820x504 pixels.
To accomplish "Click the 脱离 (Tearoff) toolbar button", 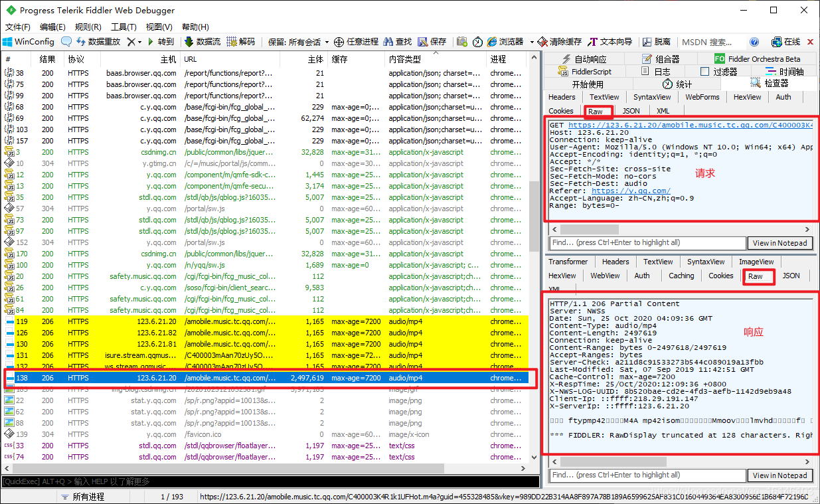I will click(656, 41).
